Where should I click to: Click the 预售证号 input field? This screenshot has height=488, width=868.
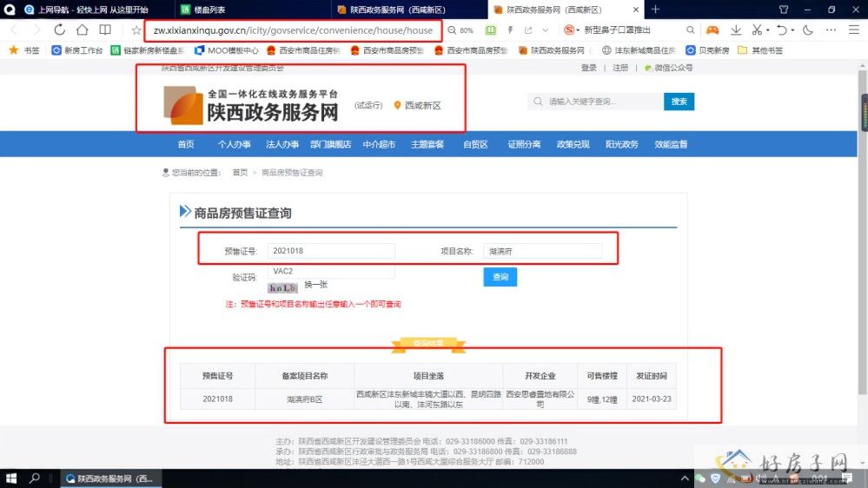coord(331,251)
